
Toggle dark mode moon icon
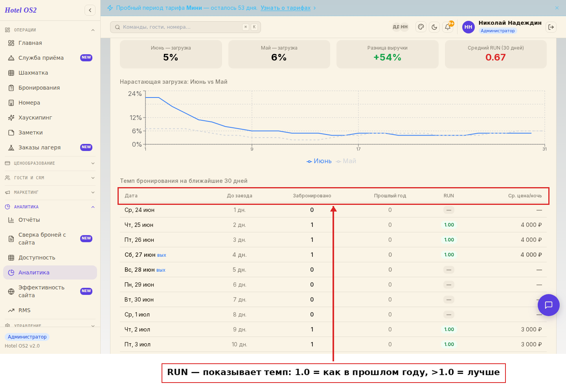[x=434, y=27]
